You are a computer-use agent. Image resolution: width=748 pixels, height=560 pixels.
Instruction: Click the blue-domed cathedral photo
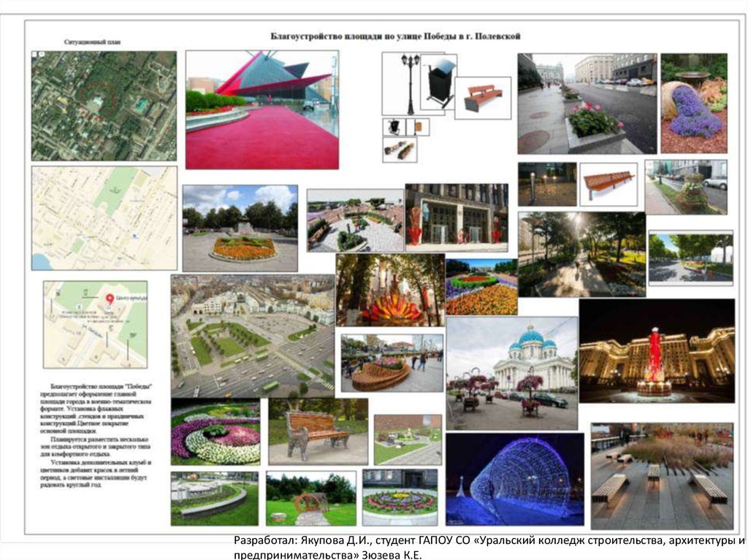tap(511, 372)
